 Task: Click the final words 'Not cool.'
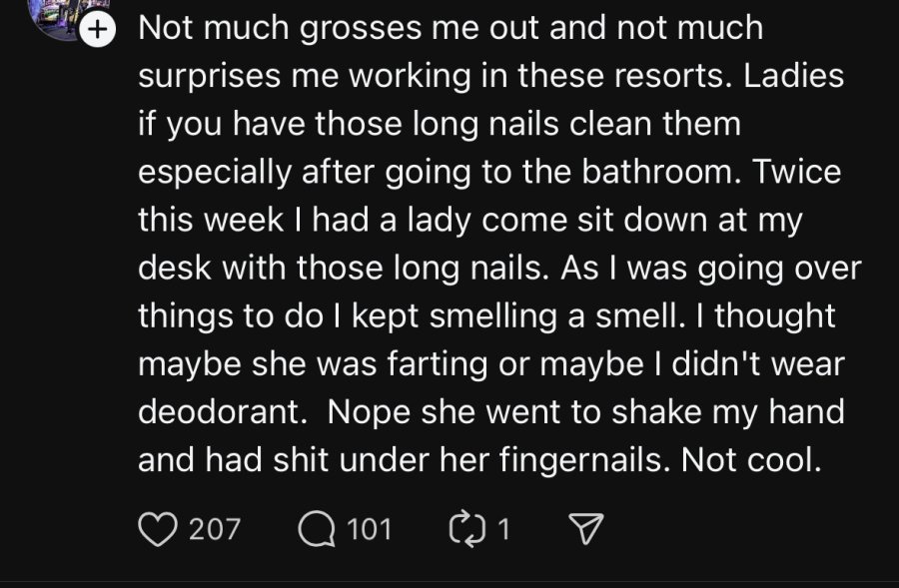[x=751, y=460]
